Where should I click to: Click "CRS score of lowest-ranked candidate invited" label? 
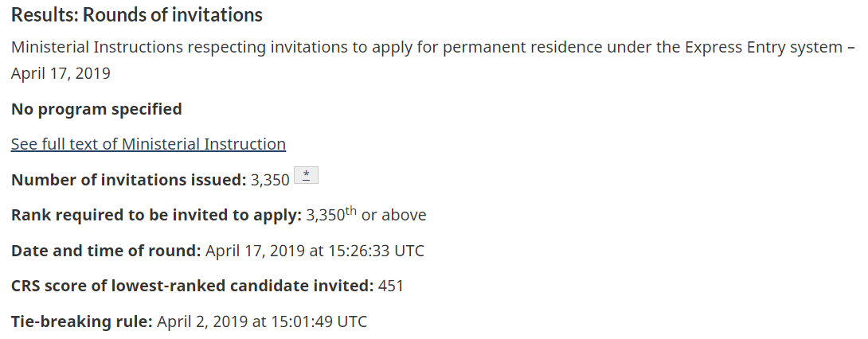192,286
